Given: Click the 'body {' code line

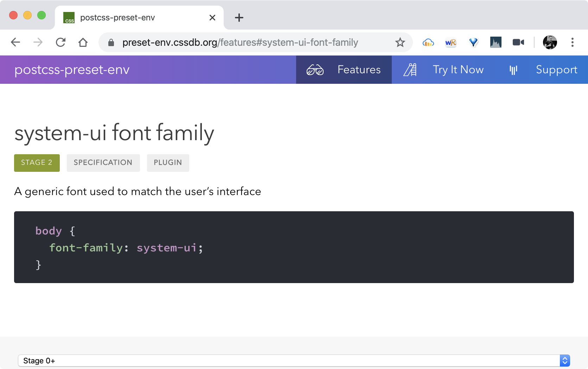Looking at the screenshot, I should coord(55,231).
